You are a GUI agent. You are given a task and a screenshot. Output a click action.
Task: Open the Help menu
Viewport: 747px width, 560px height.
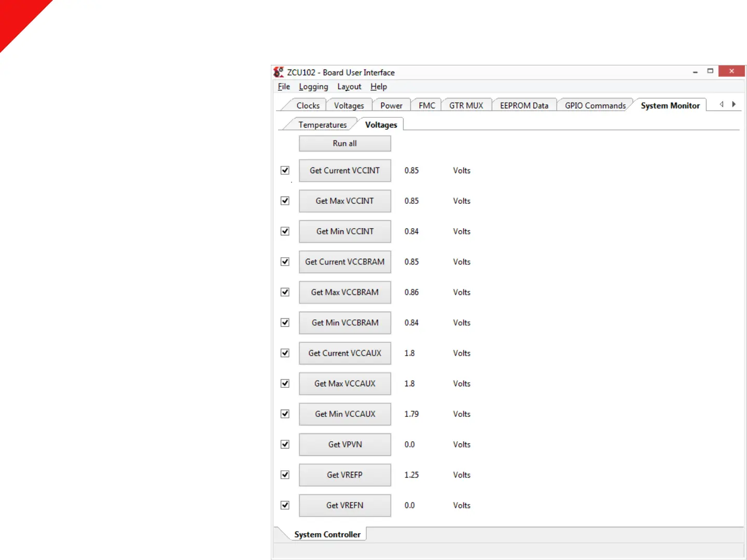379,87
